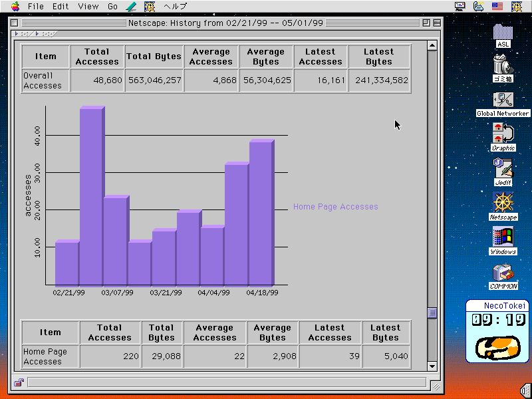Click the 09:19 NecoTokei time display
Image resolution: width=532 pixels, height=399 pixels.
497,320
